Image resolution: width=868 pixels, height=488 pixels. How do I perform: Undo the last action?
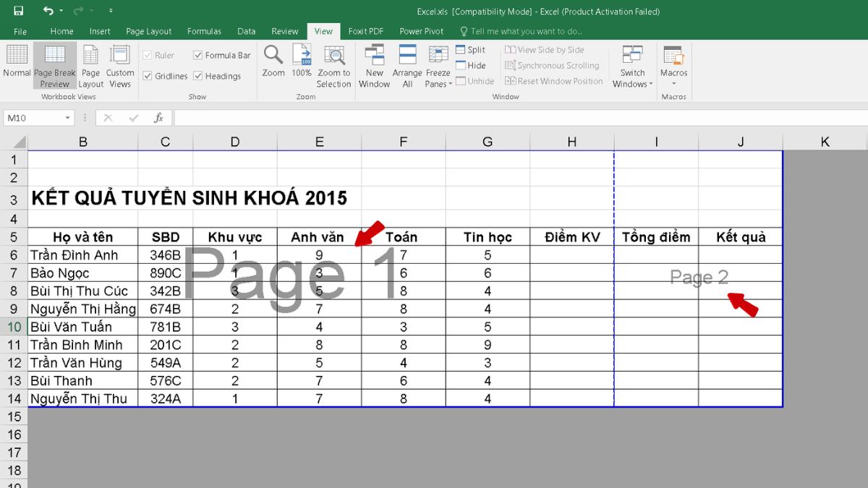tap(48, 11)
